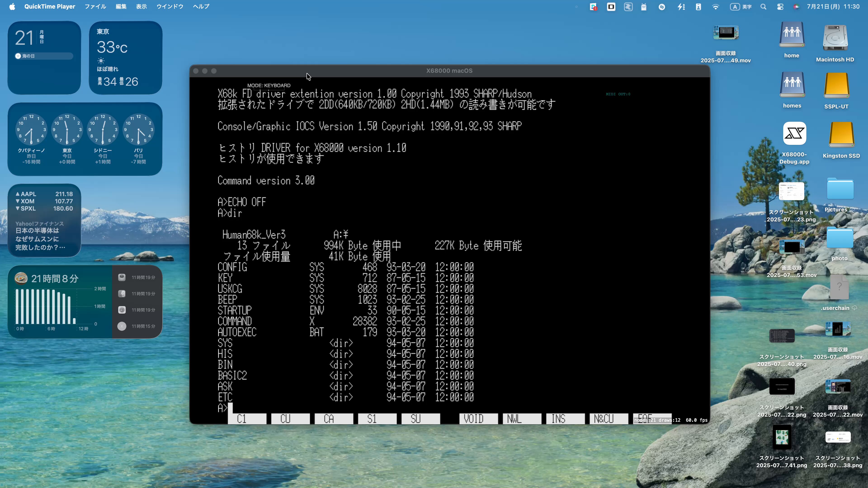The width and height of the screenshot is (868, 488).
Task: Select スクリーンショット 2025-07....23.png file
Action: tap(791, 191)
